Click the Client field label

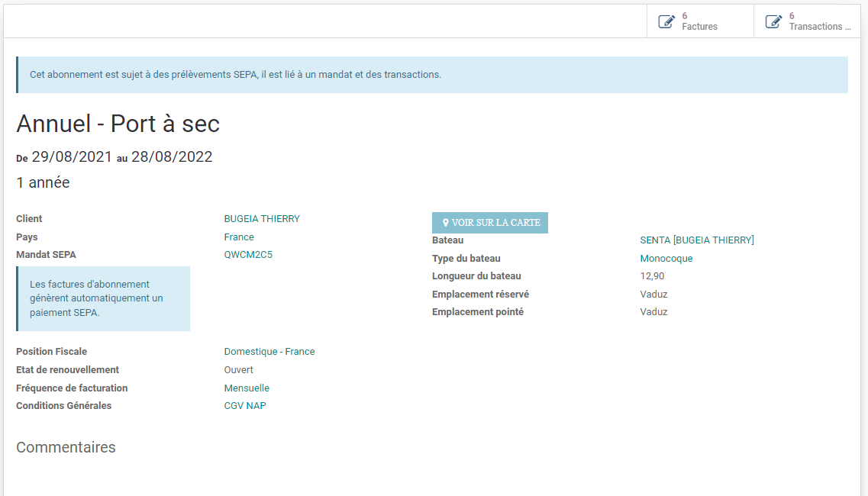[x=29, y=219]
